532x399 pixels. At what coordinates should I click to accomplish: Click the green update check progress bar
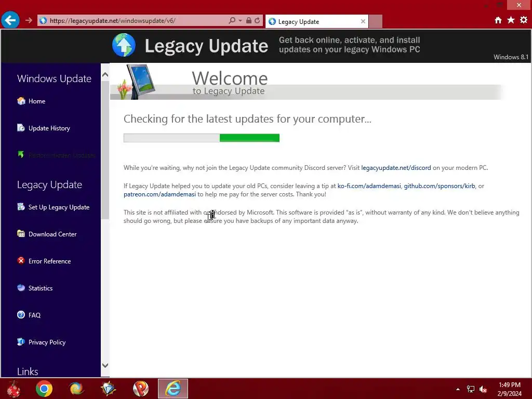[202, 138]
